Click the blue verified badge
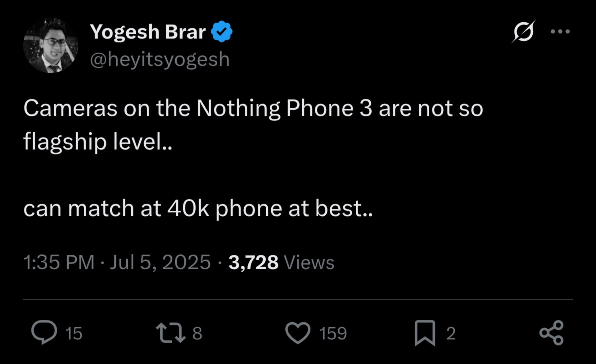 click(222, 31)
